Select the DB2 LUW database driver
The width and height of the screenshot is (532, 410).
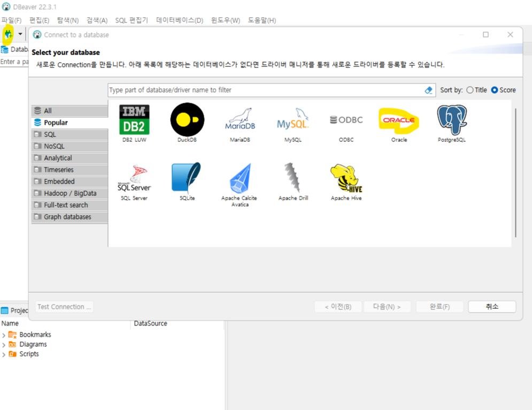tap(134, 120)
